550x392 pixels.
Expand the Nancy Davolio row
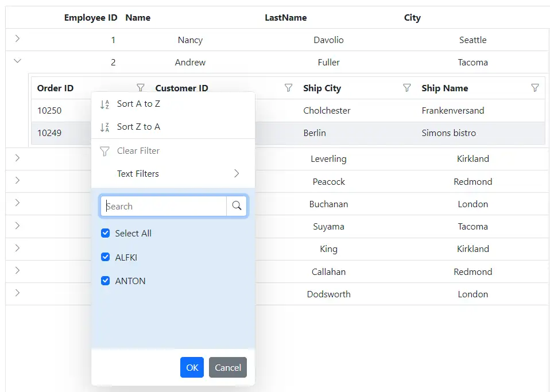tap(17, 39)
